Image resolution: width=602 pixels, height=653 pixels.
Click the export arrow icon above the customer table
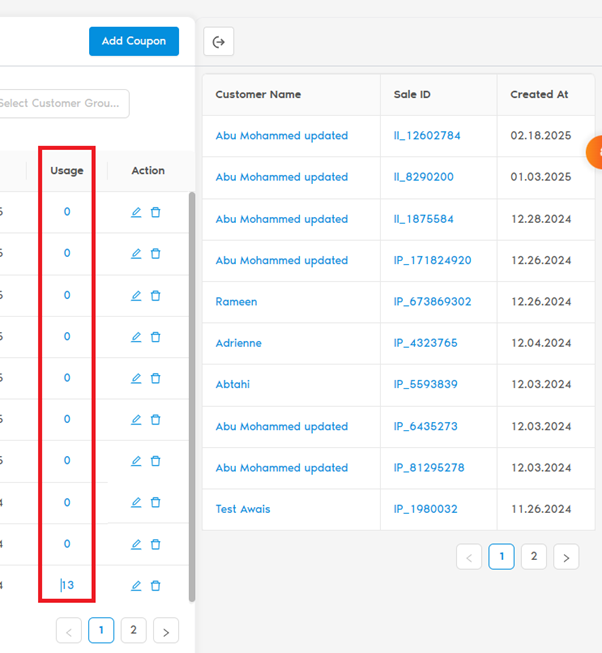point(219,42)
